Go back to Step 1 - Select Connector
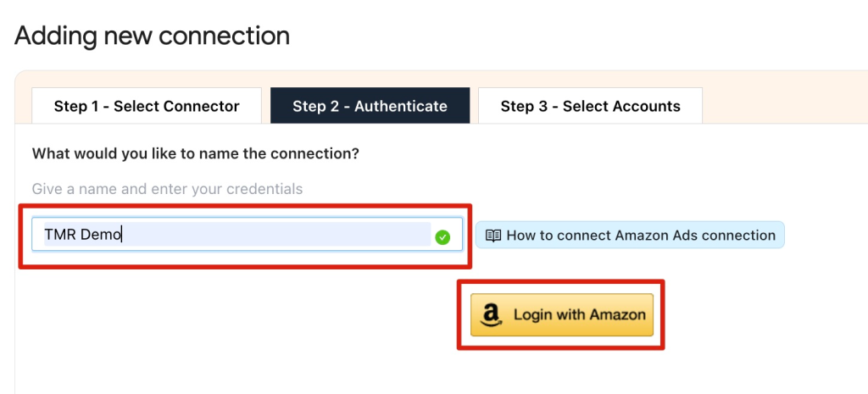 tap(147, 107)
